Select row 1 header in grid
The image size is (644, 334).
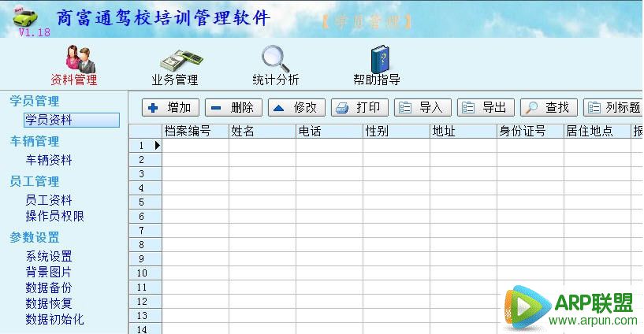(145, 145)
